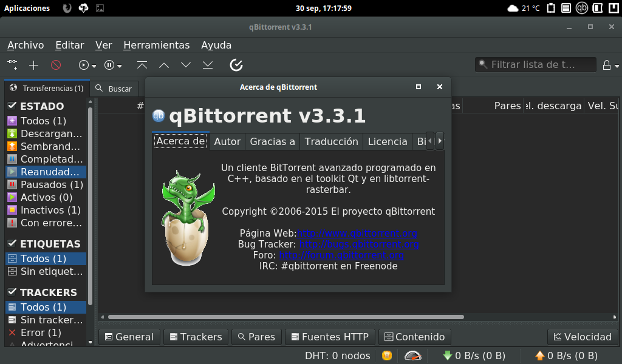Click the upload speed status 0 B/s

click(567, 356)
